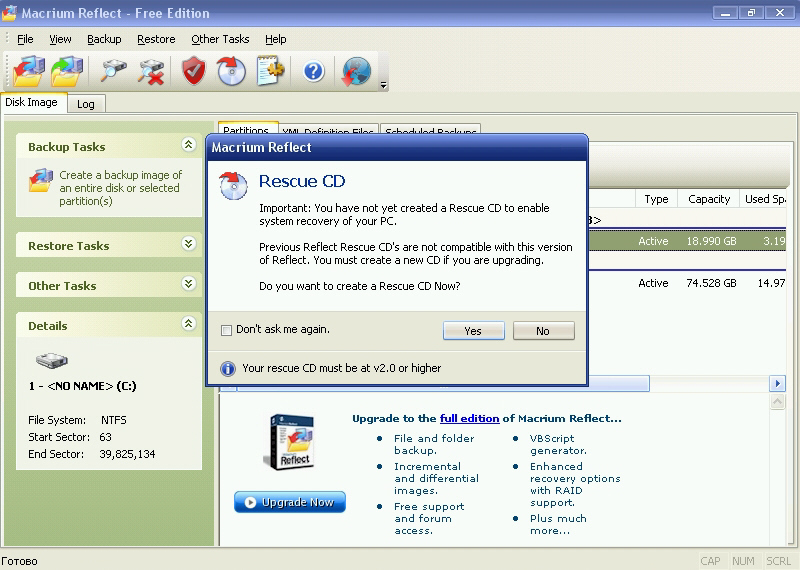Click the vertical scrollbar up arrow in upgrade pane
The height and width of the screenshot is (570, 800).
pos(777,402)
